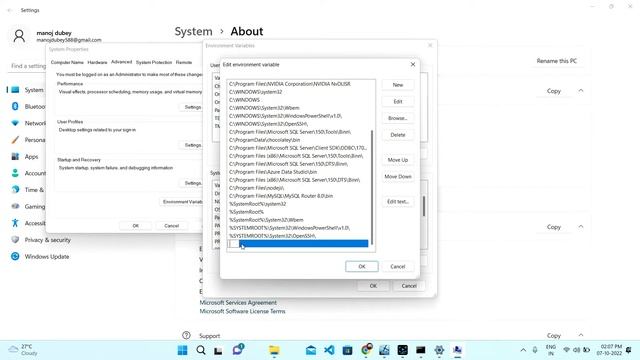Cancel the Edit environment variable dialog

397,267
